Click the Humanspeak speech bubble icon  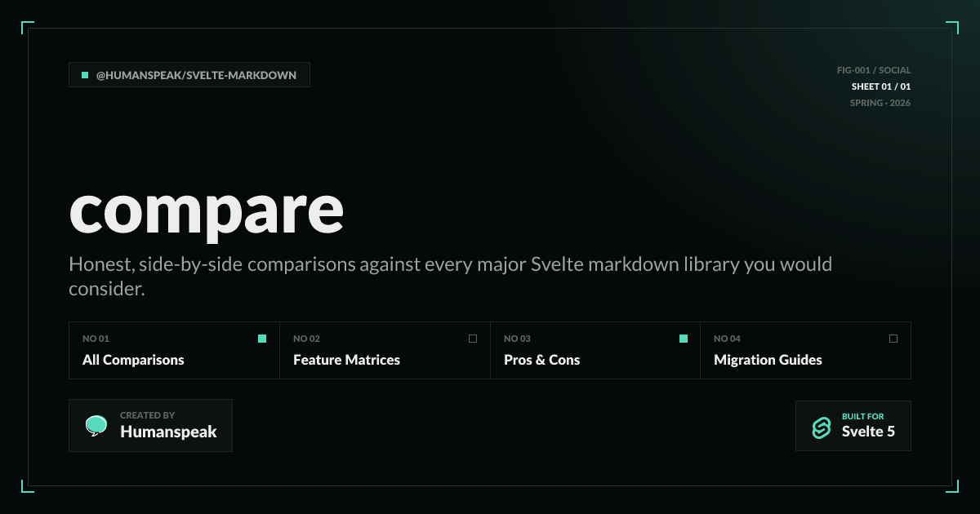tap(96, 425)
